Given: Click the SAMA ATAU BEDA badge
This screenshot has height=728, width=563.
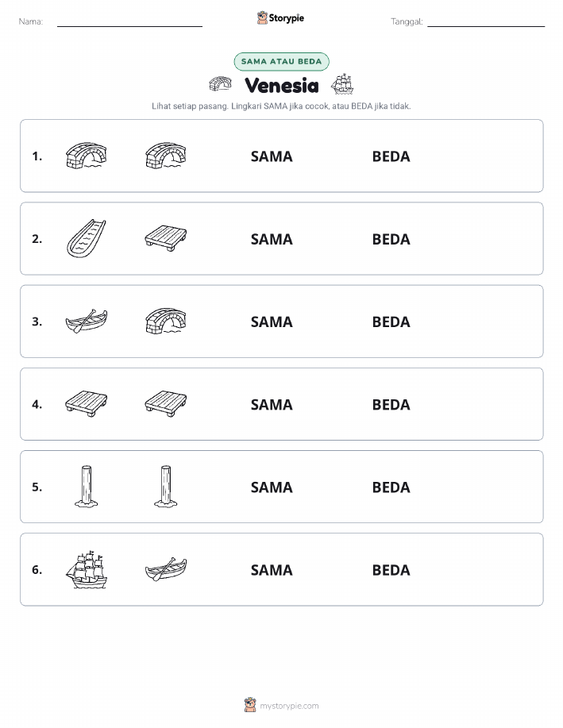Looking at the screenshot, I should click(281, 62).
